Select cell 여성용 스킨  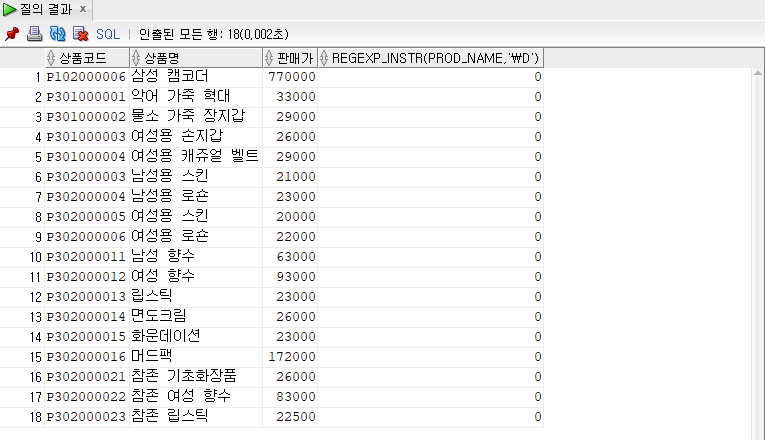click(x=196, y=217)
